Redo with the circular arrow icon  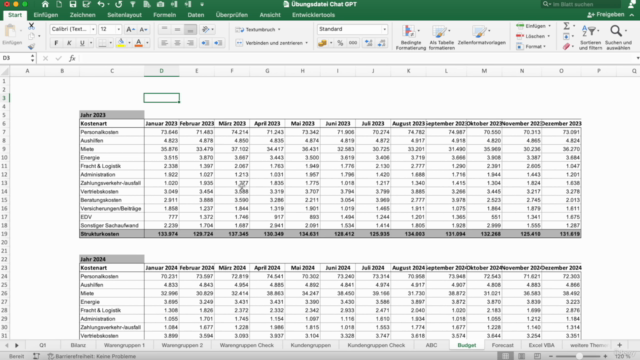118,4
